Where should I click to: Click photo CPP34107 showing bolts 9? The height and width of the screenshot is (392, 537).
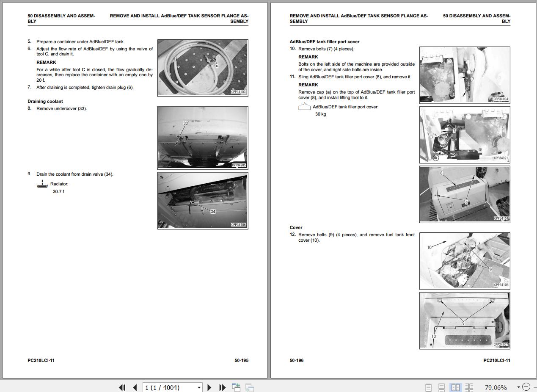click(465, 320)
